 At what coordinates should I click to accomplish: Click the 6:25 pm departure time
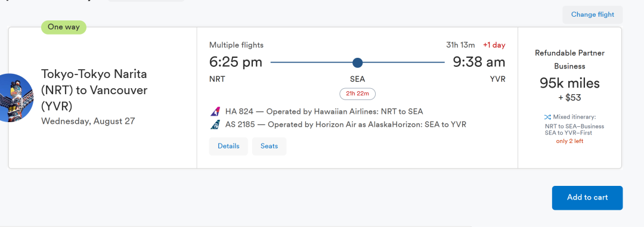coord(236,63)
